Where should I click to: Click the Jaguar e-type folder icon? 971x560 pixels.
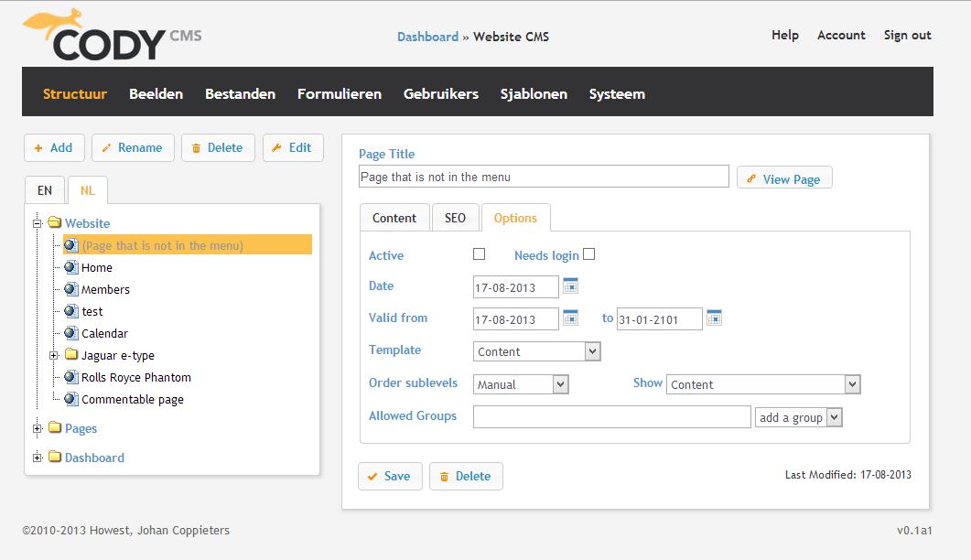71,355
